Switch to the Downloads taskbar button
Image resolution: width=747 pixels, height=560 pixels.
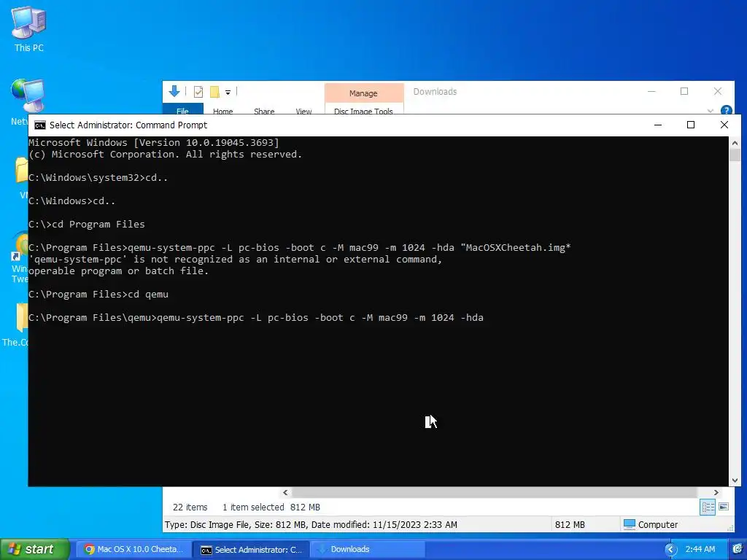(x=368, y=549)
